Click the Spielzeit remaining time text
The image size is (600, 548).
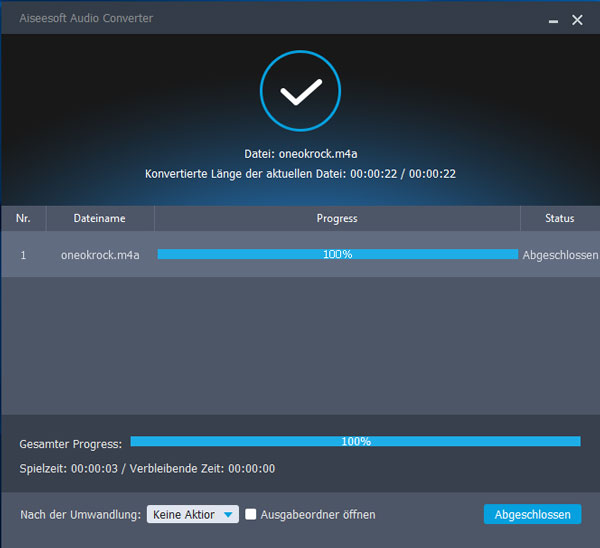click(147, 468)
